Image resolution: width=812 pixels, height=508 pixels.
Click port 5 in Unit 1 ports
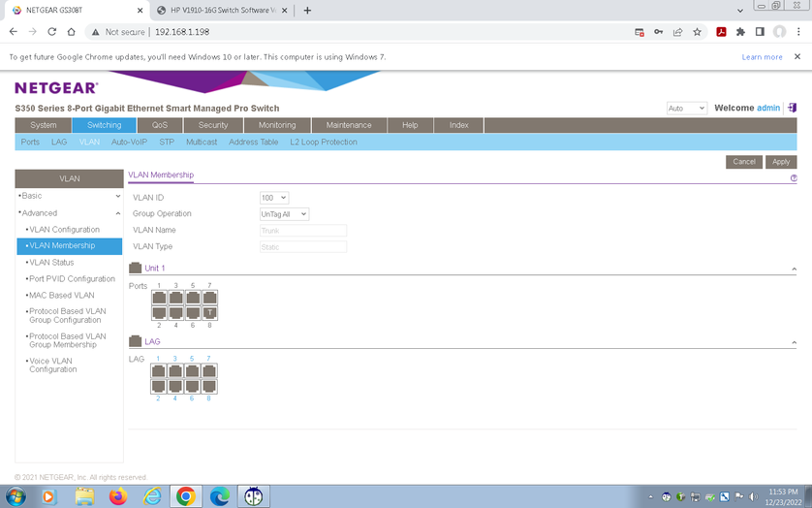(193, 298)
